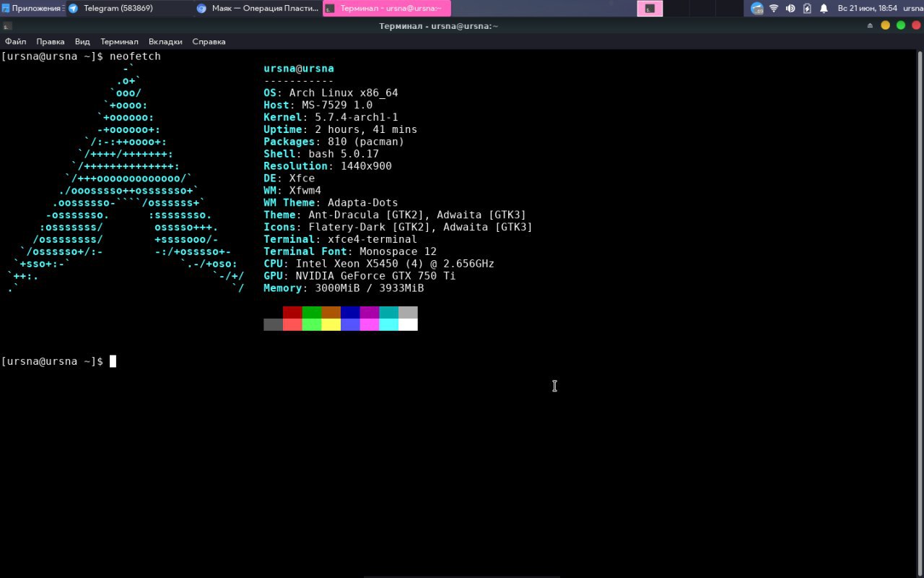Open the Wi-Fi network indicator
This screenshot has height=578, width=924.
[774, 8]
